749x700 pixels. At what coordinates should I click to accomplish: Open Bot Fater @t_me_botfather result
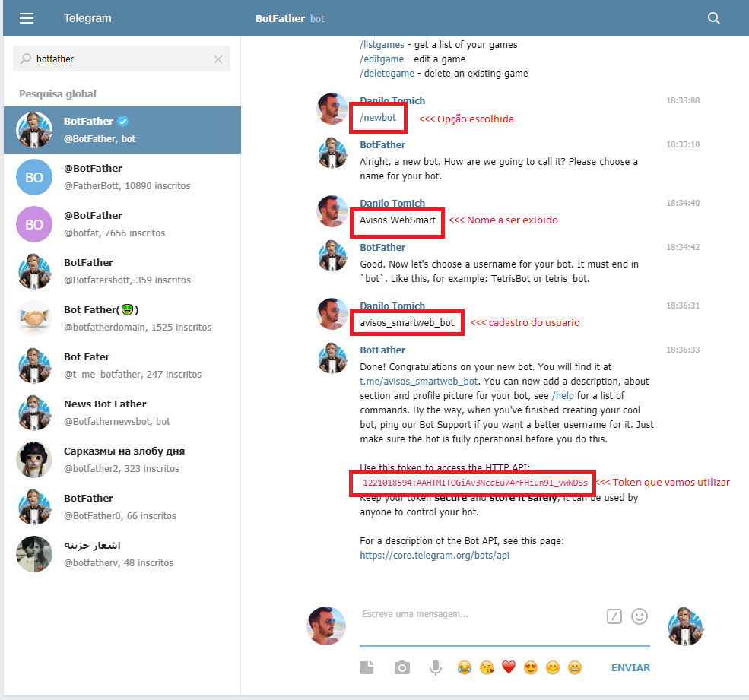pos(122,366)
